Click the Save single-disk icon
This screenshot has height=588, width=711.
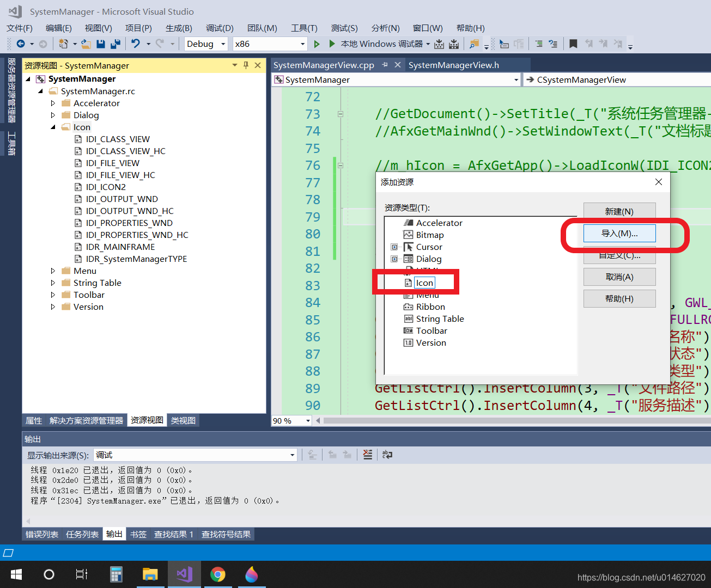click(x=101, y=44)
